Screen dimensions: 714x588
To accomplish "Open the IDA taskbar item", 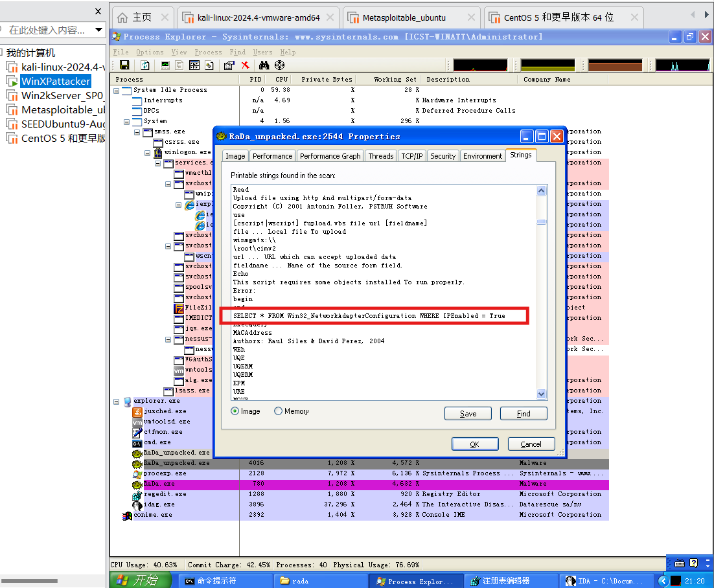I will pos(606,581).
